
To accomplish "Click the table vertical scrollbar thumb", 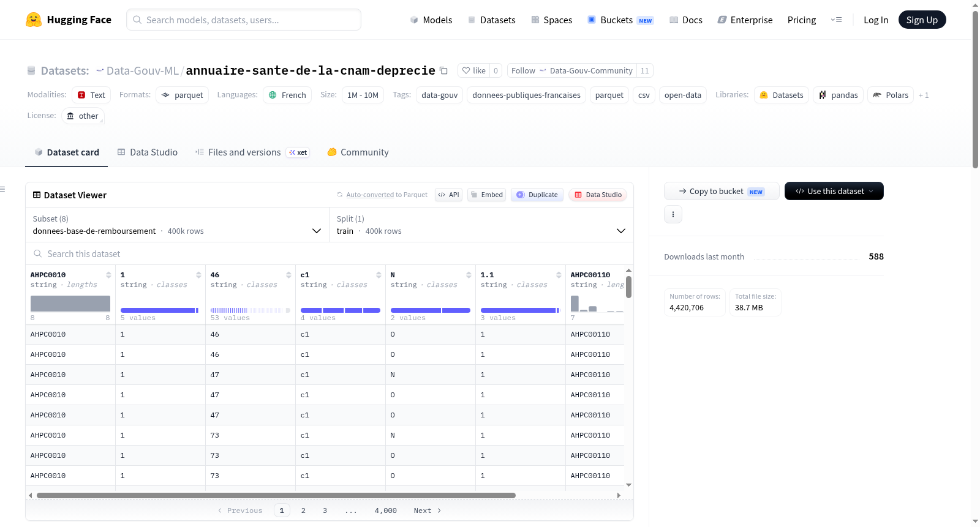I will pos(628,287).
